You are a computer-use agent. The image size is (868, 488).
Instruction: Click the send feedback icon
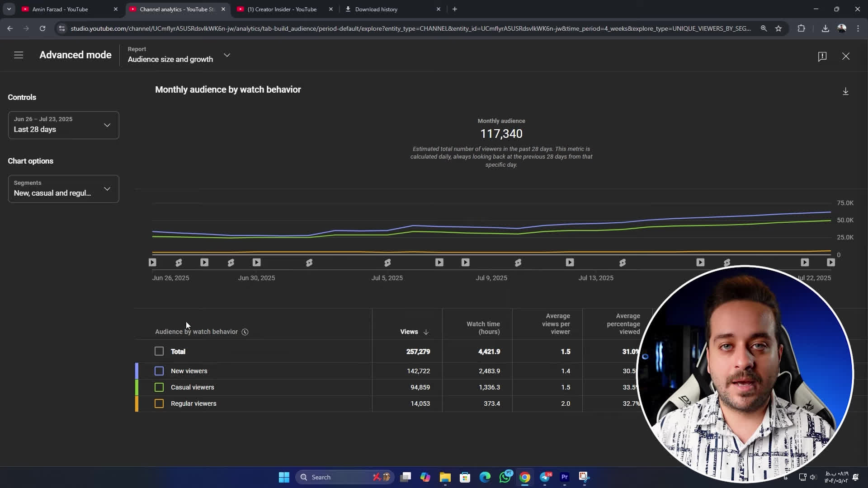[822, 56]
